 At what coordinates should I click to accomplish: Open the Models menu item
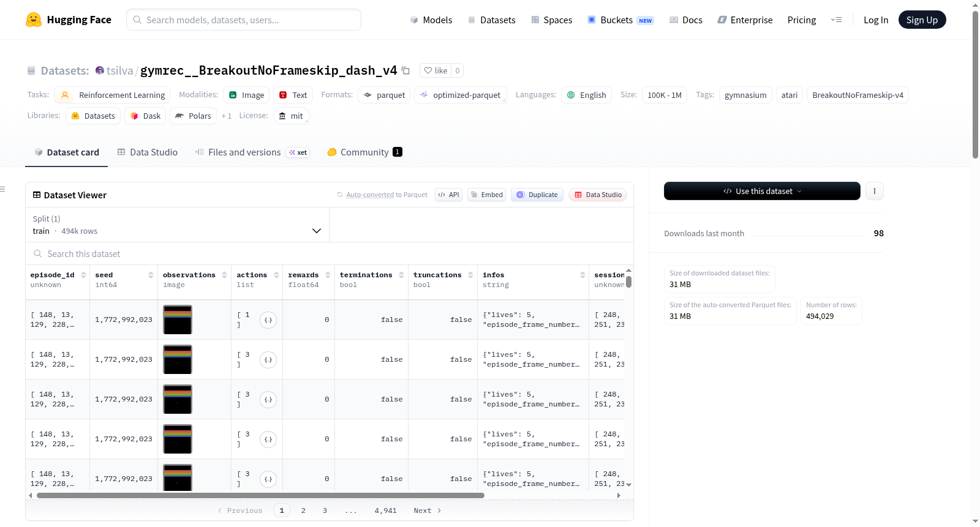pos(431,20)
